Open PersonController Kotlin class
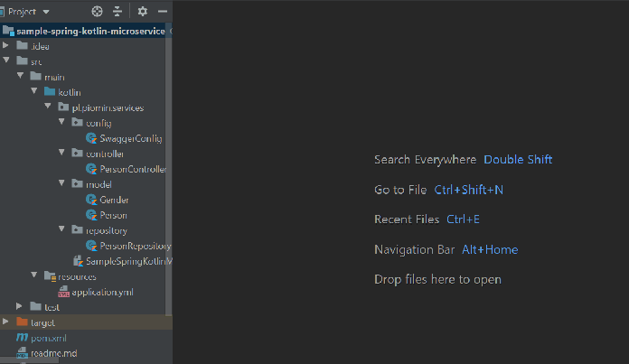Viewport: 629px width, 364px height. click(x=132, y=169)
